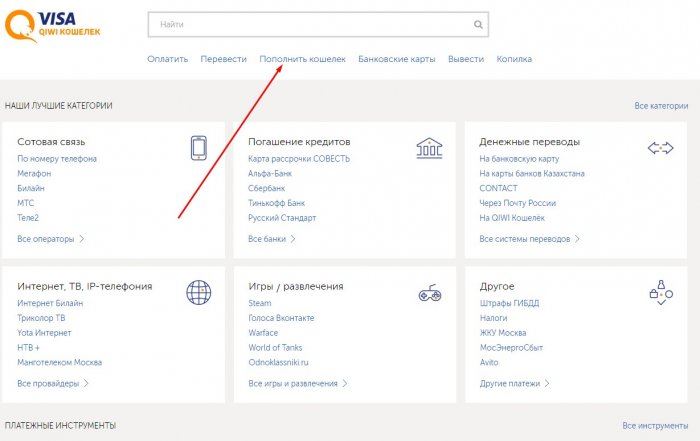Select МосЭнергоСбыт payment
This screenshot has width=700, height=441.
pos(511,348)
